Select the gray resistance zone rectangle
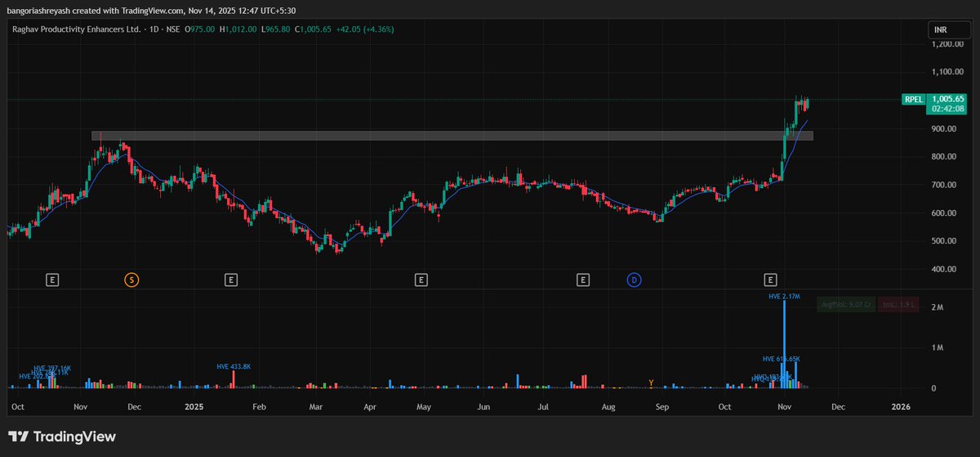 coord(452,136)
